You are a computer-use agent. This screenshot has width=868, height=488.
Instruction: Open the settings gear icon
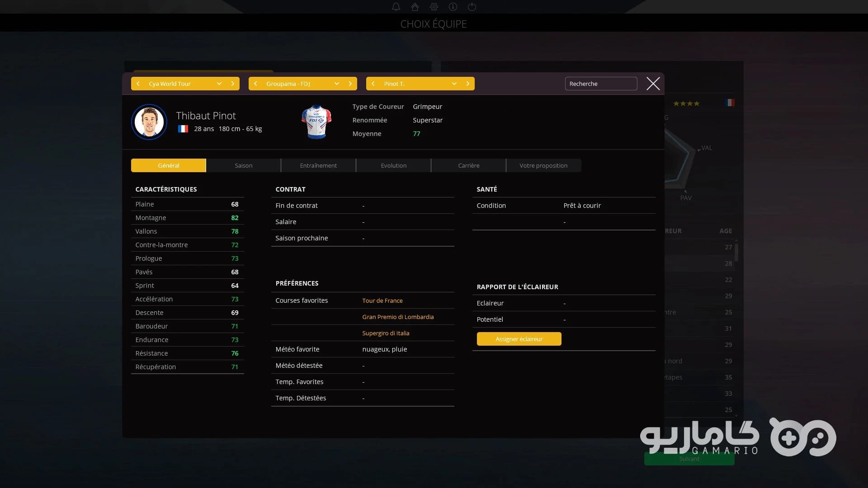(434, 7)
